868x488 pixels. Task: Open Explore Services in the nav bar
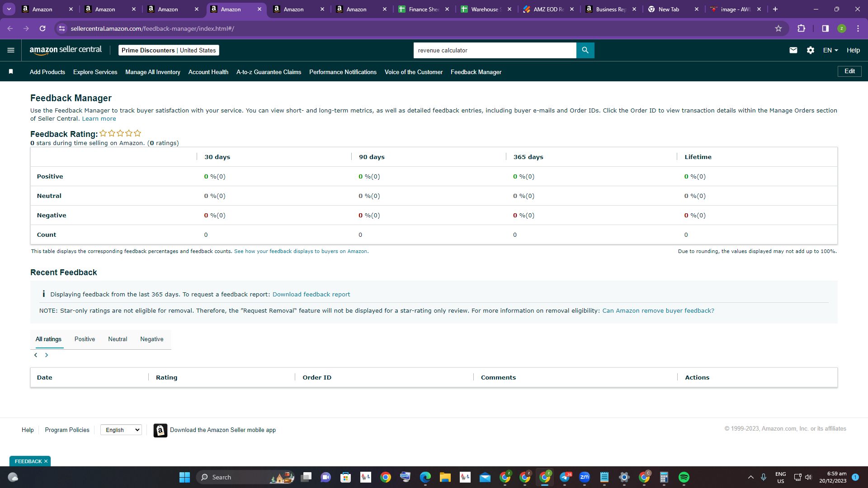pyautogui.click(x=95, y=72)
